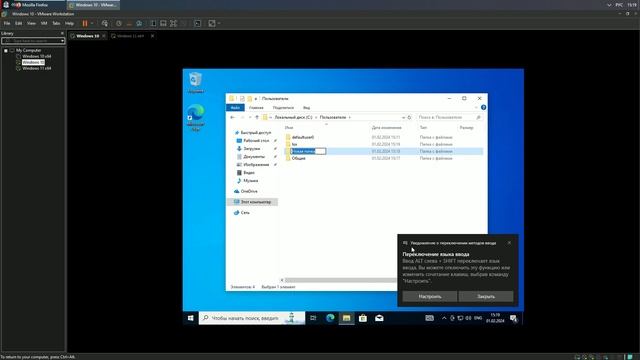Open the guest Windows Start button

pos(191,318)
